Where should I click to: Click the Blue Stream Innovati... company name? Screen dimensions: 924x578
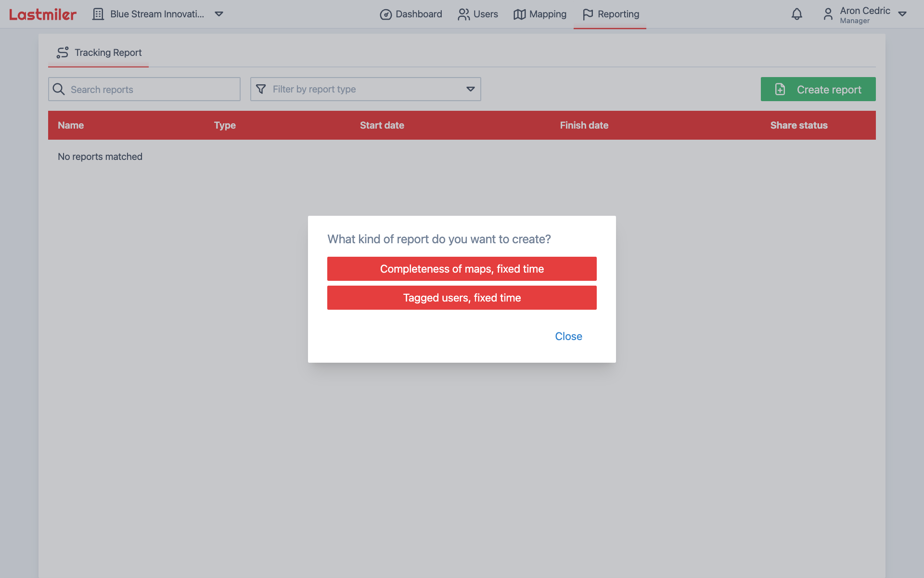tap(157, 14)
